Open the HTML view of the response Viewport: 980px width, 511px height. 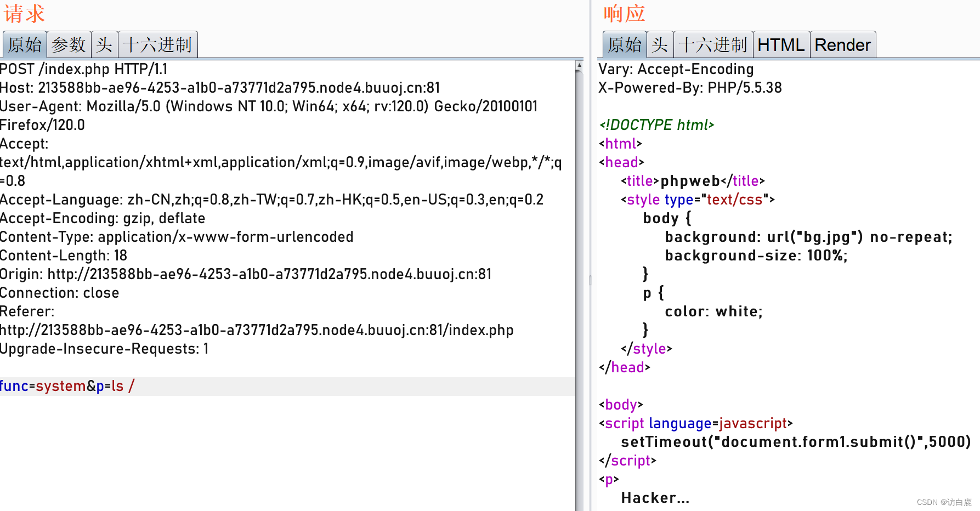[781, 44]
